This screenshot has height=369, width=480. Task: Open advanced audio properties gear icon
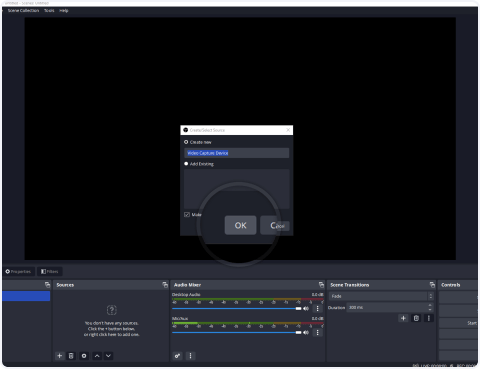[x=177, y=356]
